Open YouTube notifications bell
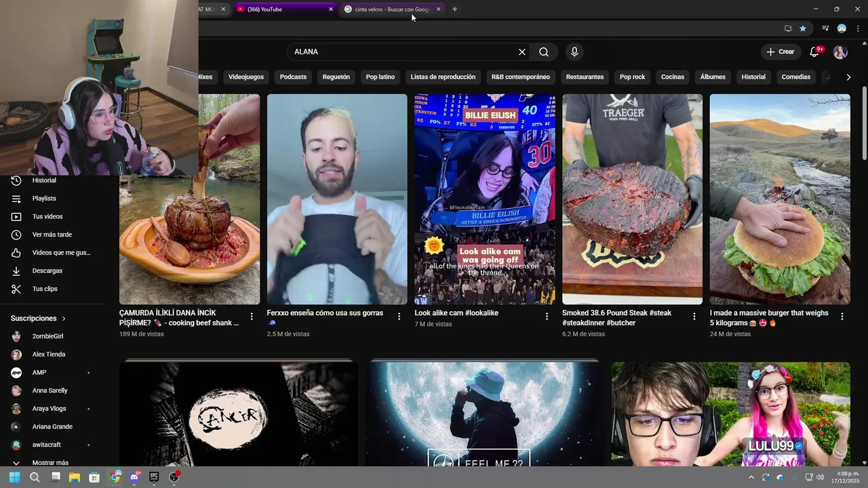This screenshot has width=868, height=488. [x=815, y=52]
